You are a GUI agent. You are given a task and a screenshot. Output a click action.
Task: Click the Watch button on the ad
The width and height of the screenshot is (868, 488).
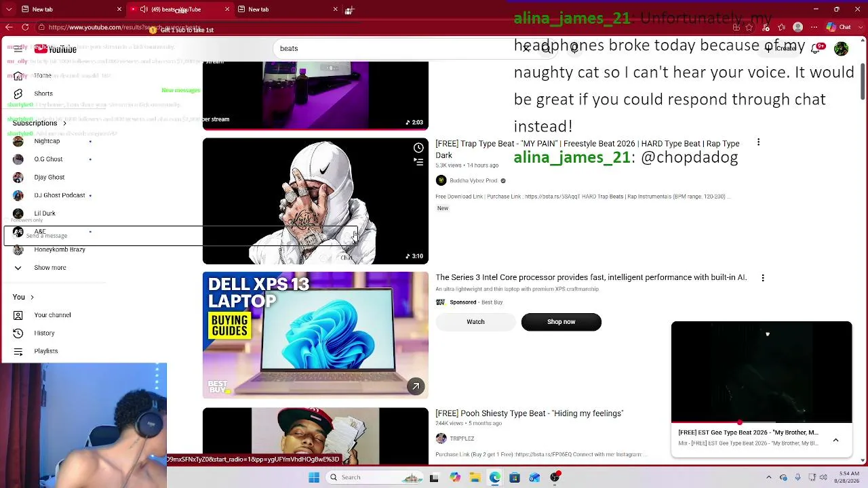475,322
